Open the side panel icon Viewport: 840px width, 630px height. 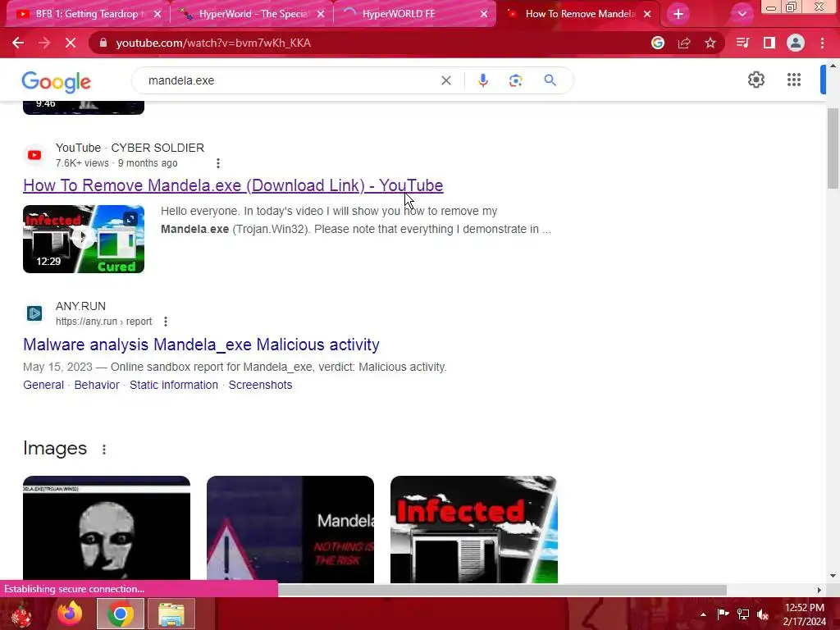(769, 43)
